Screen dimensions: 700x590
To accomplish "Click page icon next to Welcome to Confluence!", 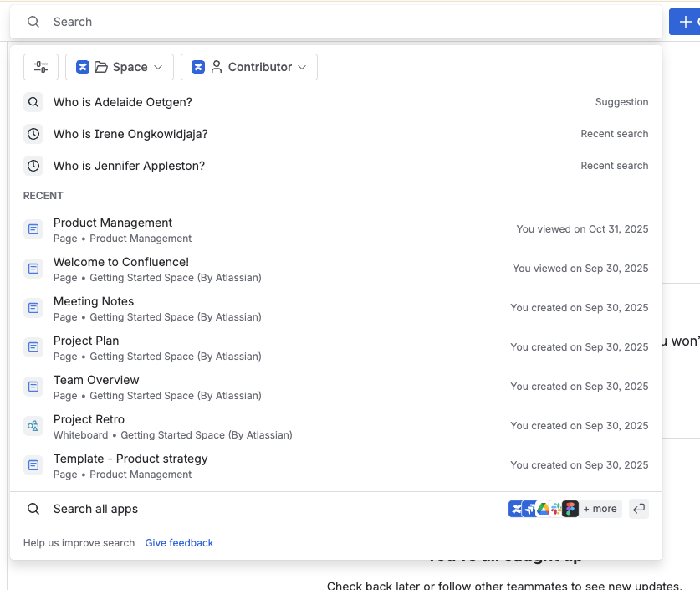I will coord(33,269).
